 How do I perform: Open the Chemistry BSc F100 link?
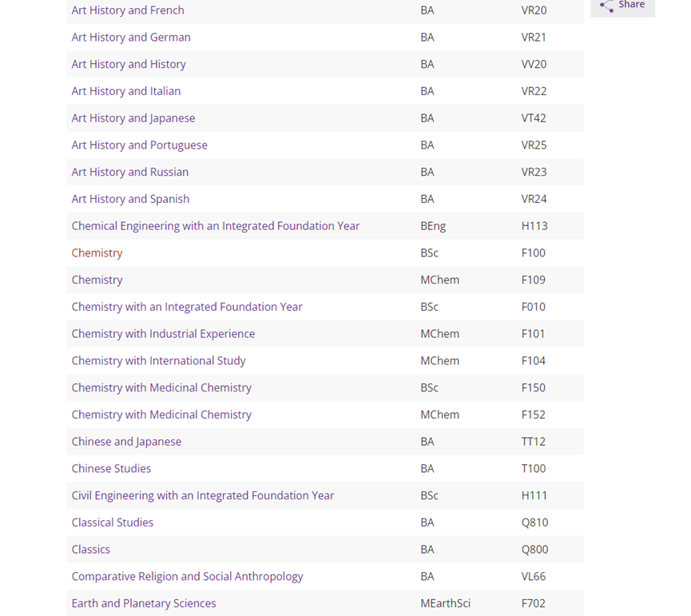pos(97,253)
